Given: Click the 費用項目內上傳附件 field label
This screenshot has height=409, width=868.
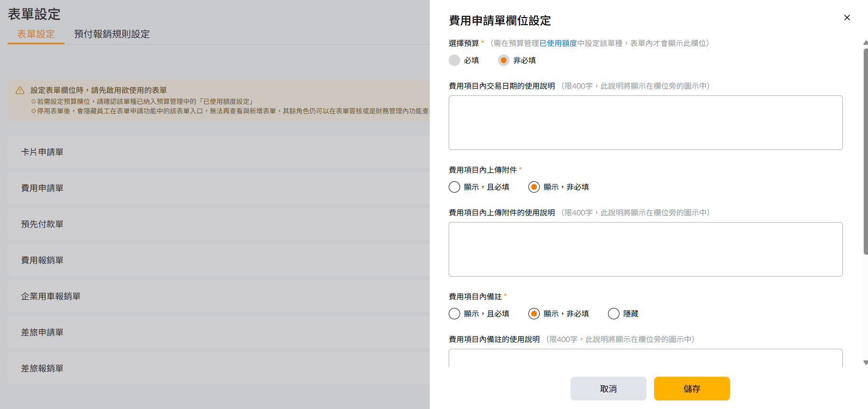Looking at the screenshot, I should (483, 170).
